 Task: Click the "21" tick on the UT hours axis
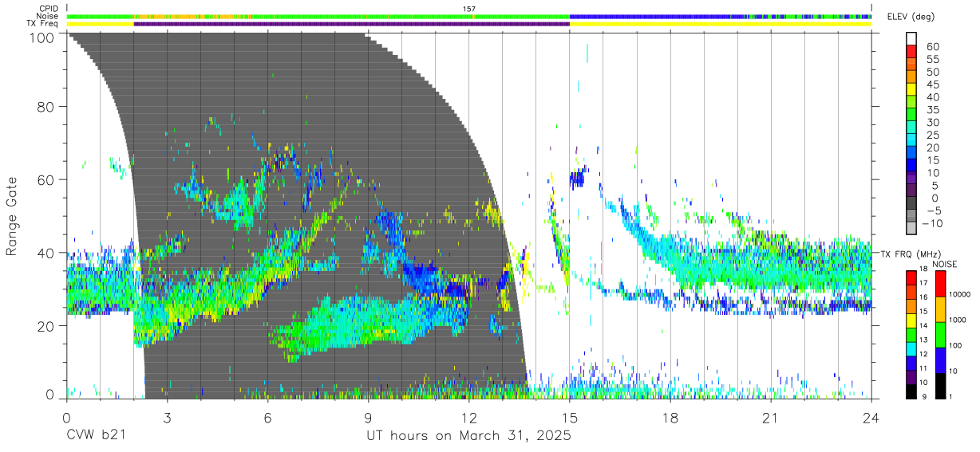[x=771, y=418]
